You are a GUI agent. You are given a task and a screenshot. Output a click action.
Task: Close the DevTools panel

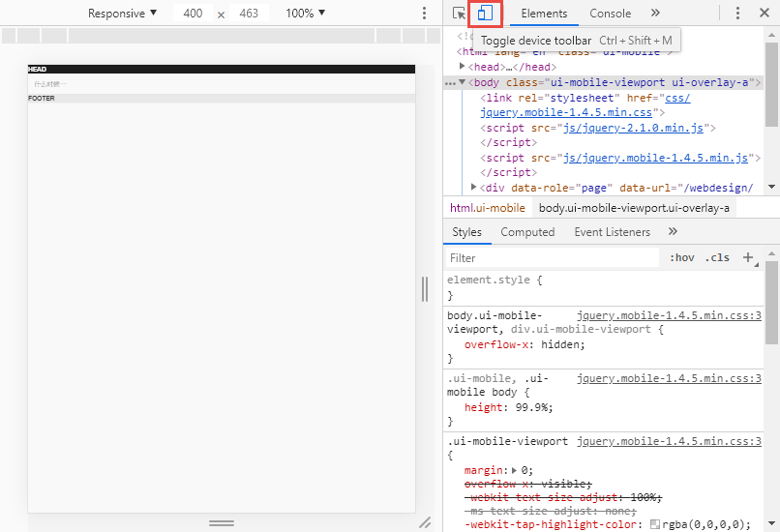(x=764, y=14)
